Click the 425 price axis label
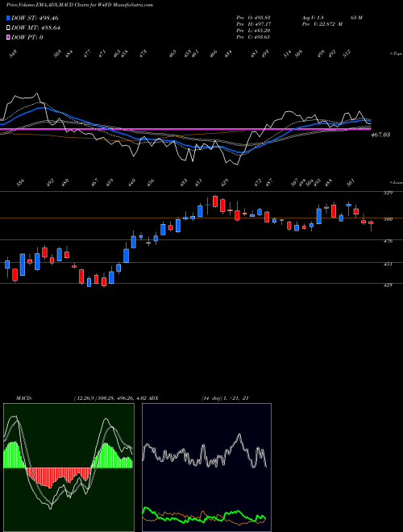Image resolution: width=403 pixels, height=532 pixels. [388, 285]
